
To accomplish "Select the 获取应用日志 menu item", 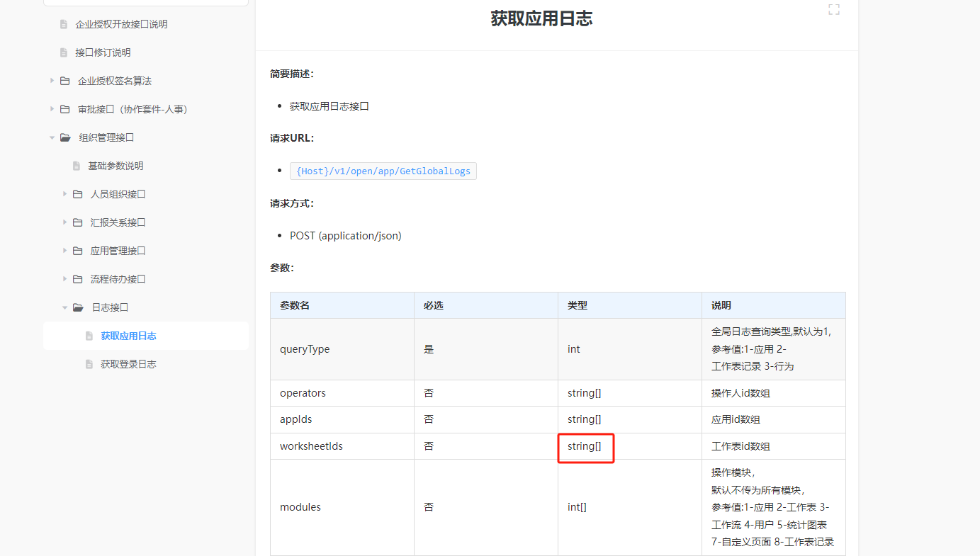I will point(128,336).
